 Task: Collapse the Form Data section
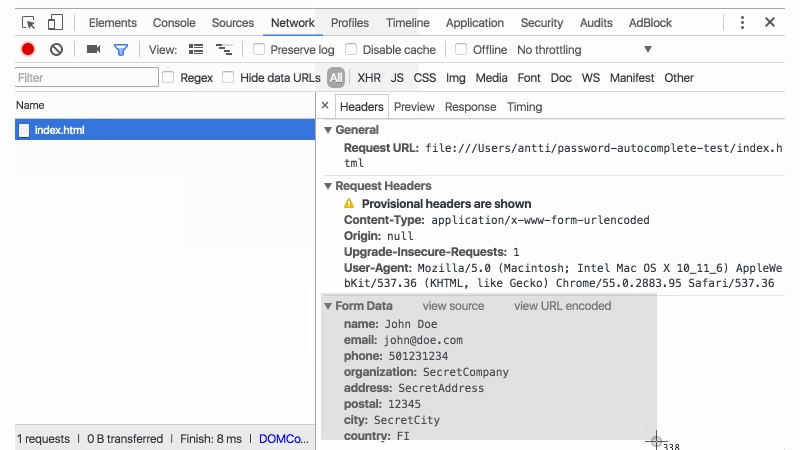328,306
